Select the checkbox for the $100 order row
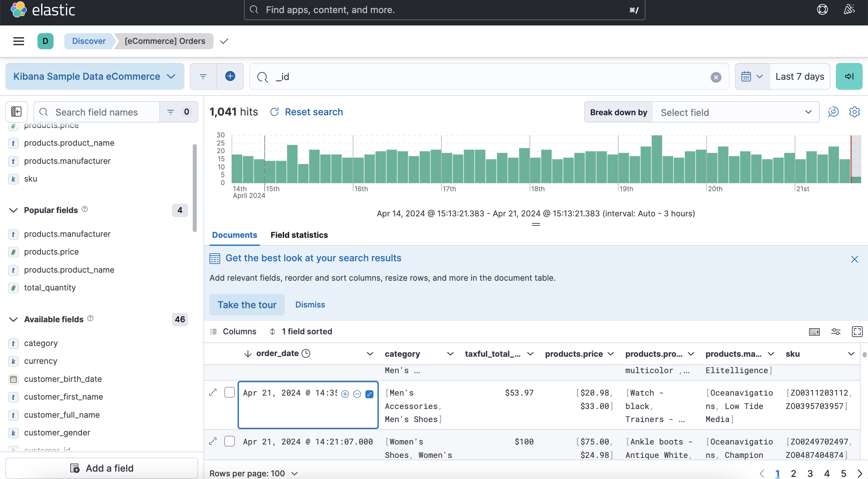 [230, 441]
